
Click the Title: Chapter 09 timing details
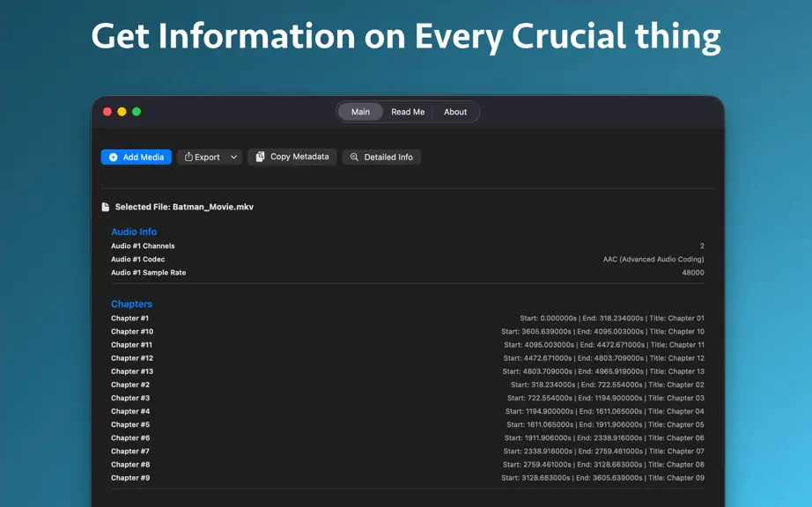602,478
